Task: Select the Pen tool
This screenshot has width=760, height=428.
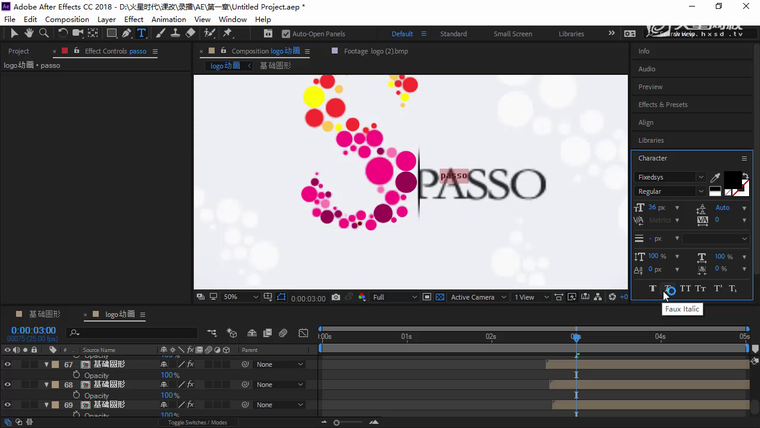Action: point(125,33)
